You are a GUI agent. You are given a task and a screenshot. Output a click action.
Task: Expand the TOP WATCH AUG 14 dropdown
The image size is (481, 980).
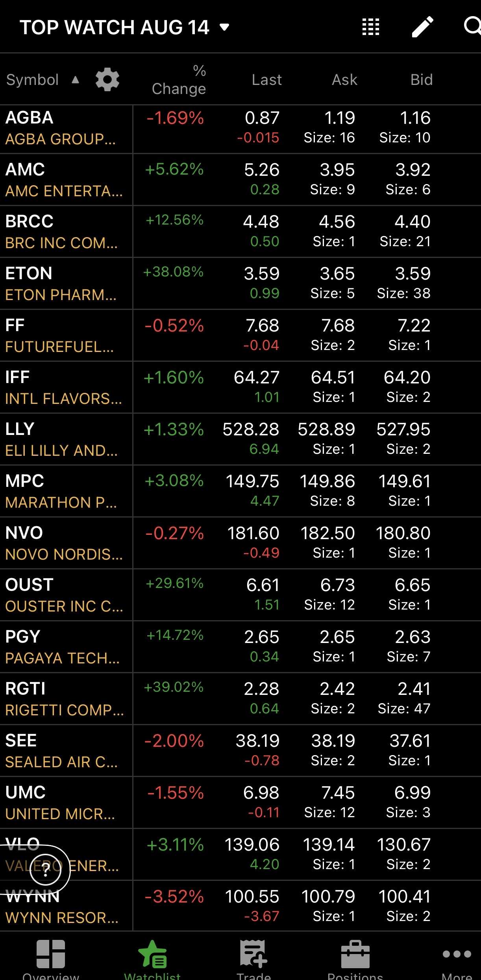tap(224, 27)
